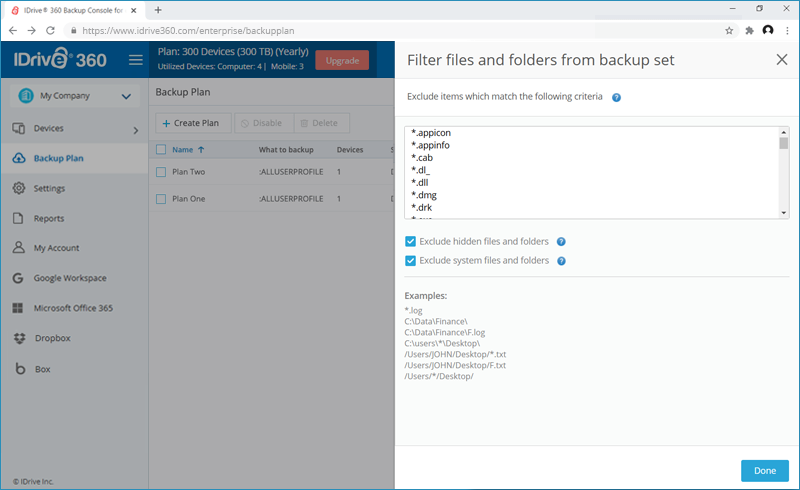Bookmark this page with star icon

[x=729, y=31]
